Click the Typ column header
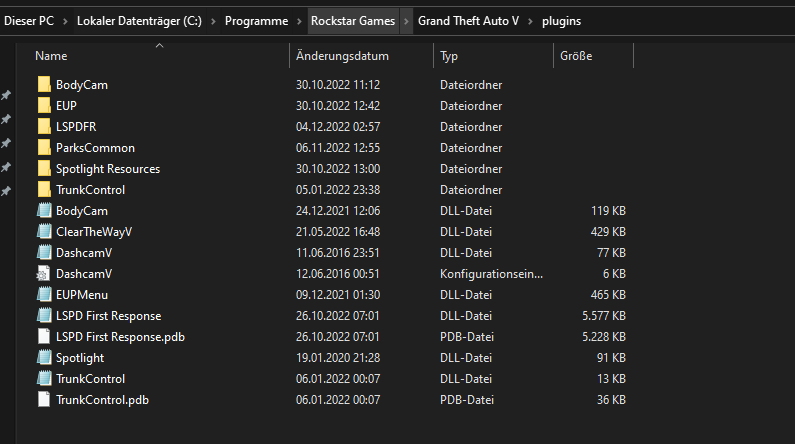795x444 pixels. click(x=449, y=57)
